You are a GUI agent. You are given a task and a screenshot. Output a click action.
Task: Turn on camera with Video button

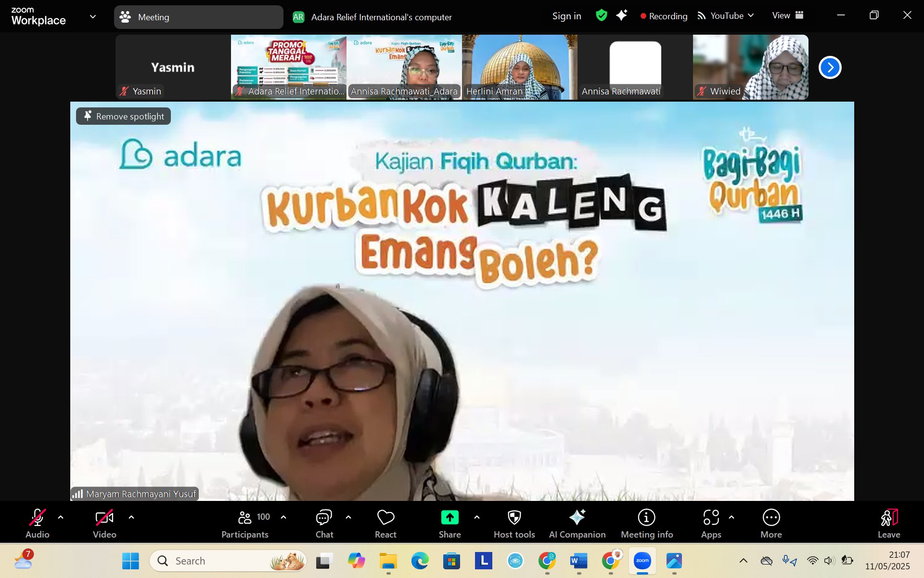pos(104,518)
